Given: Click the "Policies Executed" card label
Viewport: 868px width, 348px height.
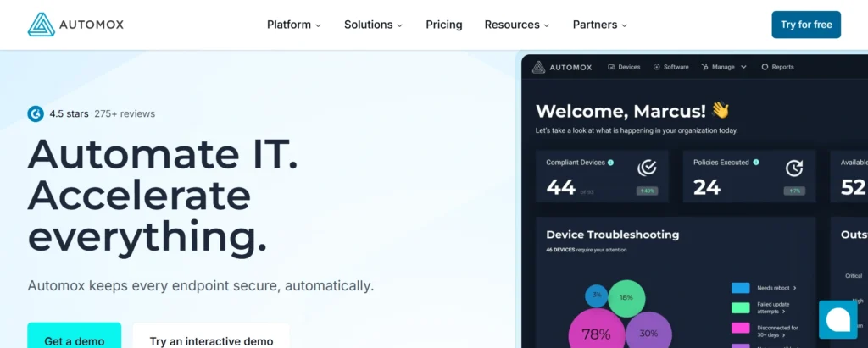Looking at the screenshot, I should tap(721, 163).
